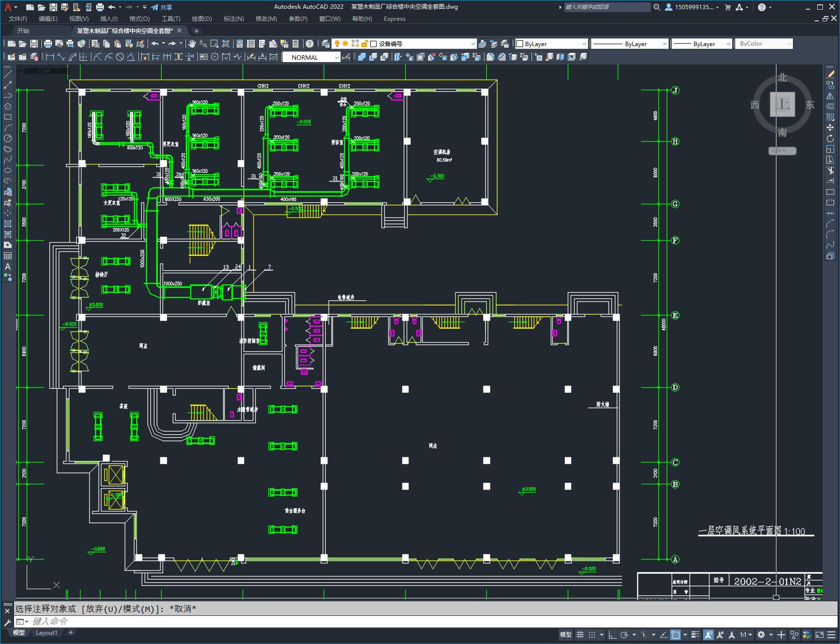Open the 视图(V) menu

pyautogui.click(x=79, y=19)
